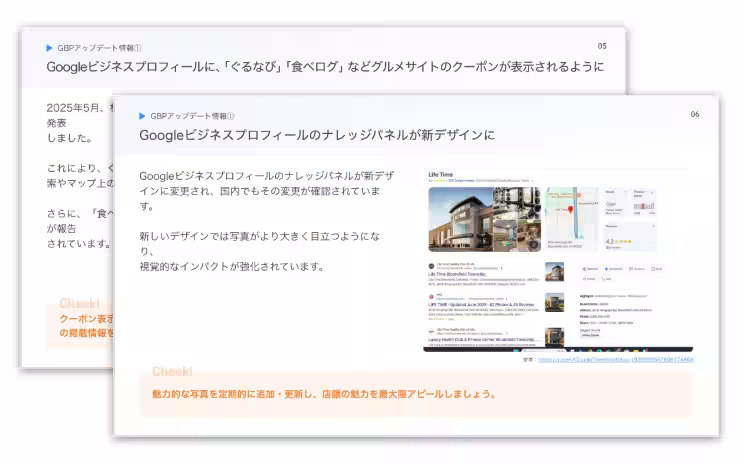Viewport: 746px width, 464px height.
Task: Click the first search result's site favicon
Action: tap(431, 267)
